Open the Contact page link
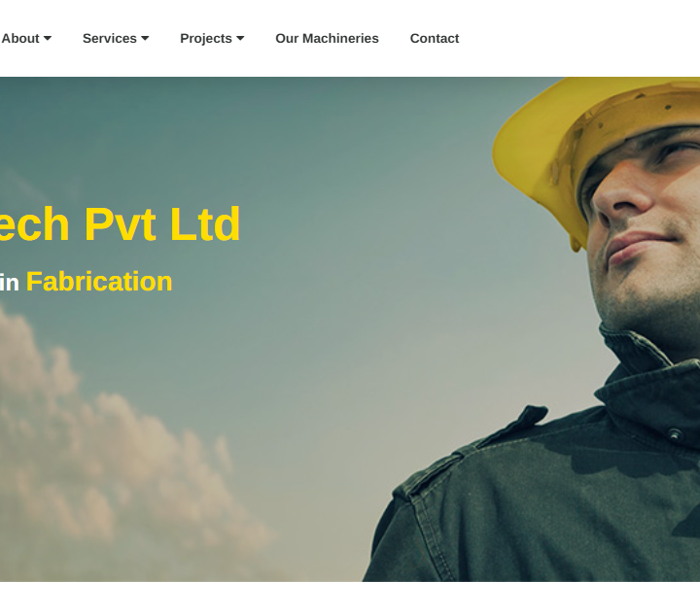 pyautogui.click(x=435, y=39)
